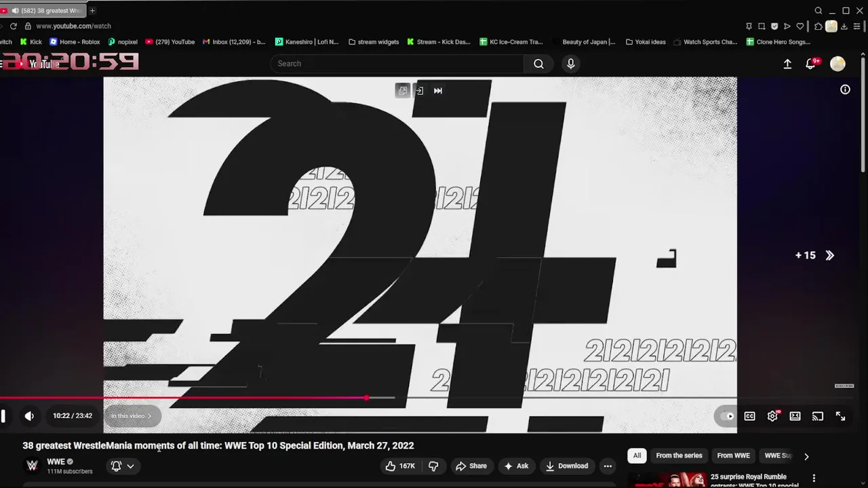Click the browser address bar URL

pyautogui.click(x=73, y=26)
